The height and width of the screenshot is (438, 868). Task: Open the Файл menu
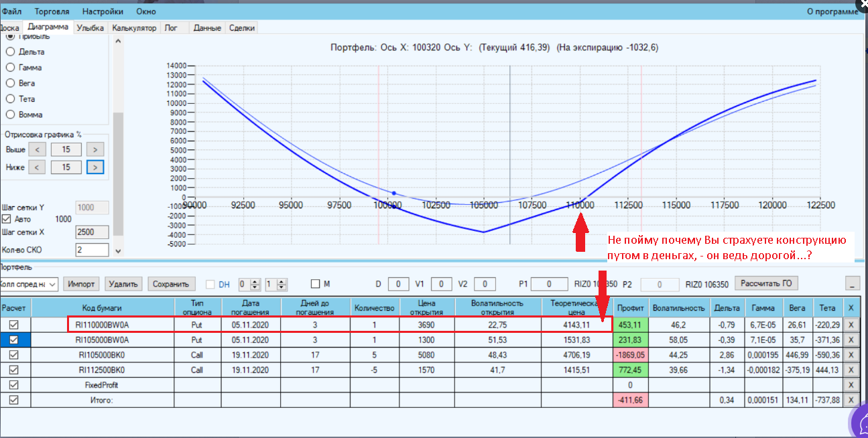point(11,11)
